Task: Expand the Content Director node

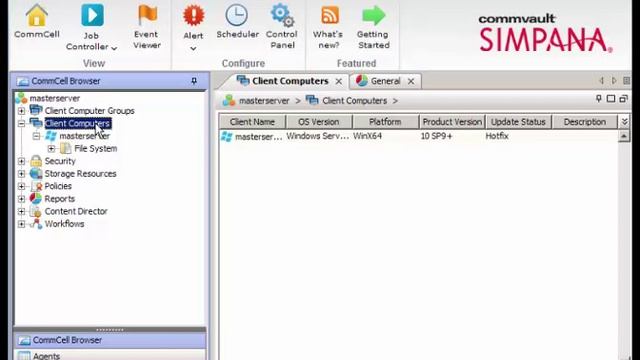Action: [21, 211]
